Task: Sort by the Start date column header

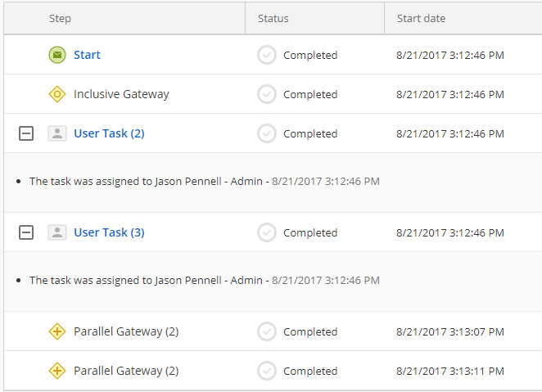Action: coord(422,18)
